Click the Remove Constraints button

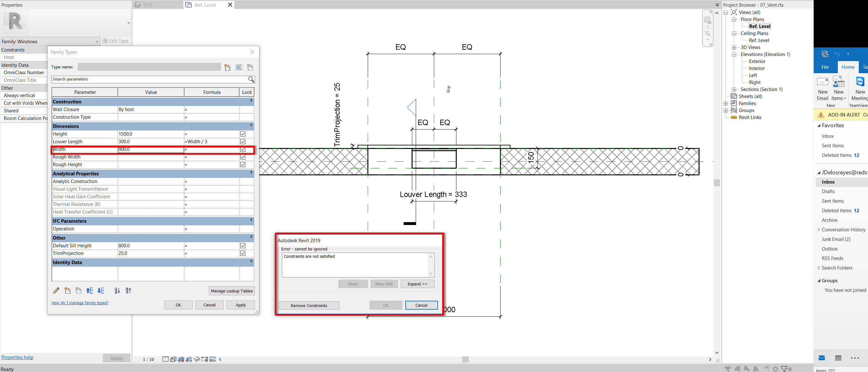[309, 305]
